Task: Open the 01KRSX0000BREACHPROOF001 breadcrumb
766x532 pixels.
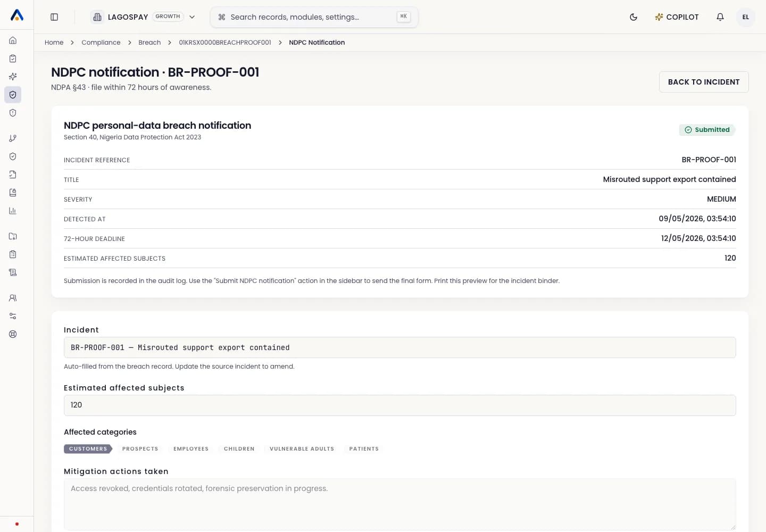Action: pos(225,43)
